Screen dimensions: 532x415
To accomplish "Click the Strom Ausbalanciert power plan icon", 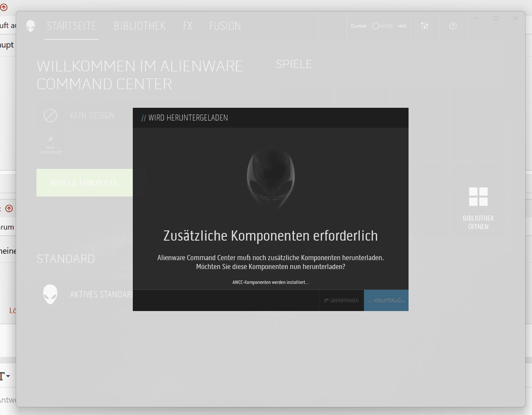I will click(x=50, y=145).
